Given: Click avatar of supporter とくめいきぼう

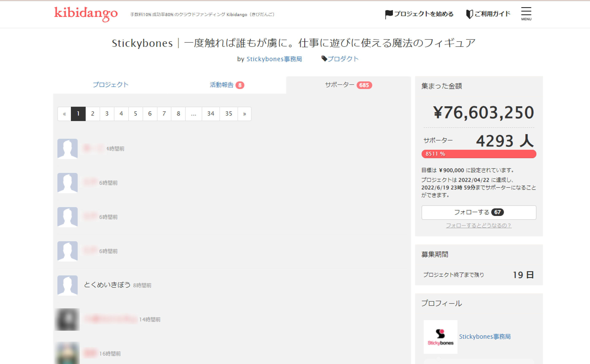Looking at the screenshot, I should [68, 285].
